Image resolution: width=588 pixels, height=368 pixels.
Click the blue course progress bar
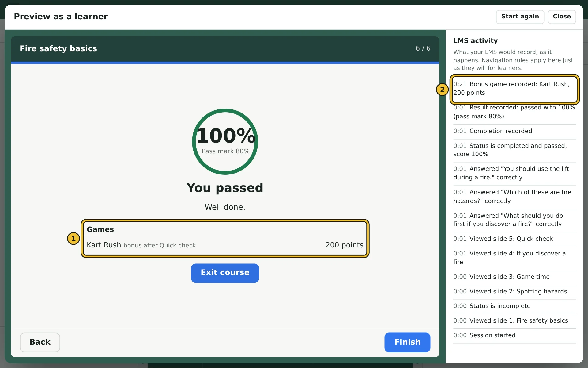tap(225, 63)
